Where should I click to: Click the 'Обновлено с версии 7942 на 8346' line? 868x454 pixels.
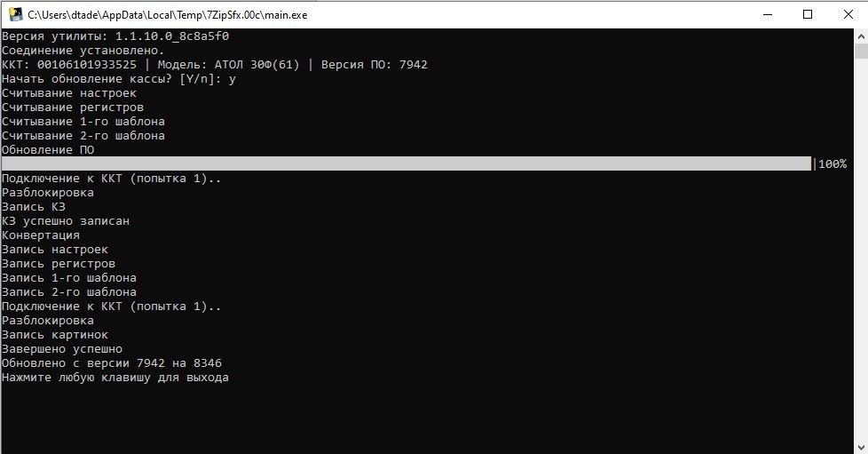coord(112,363)
